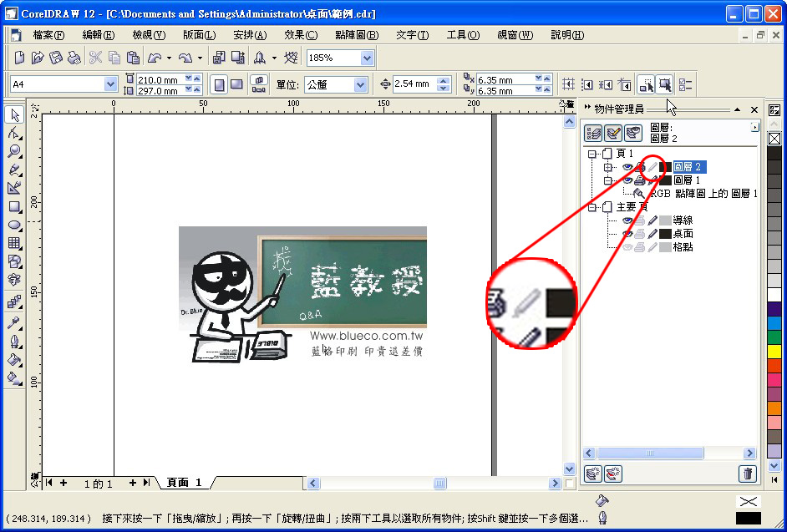Toggle the editable pencil of 圖層 2
Image resolution: width=787 pixels, height=532 pixels.
click(x=652, y=167)
